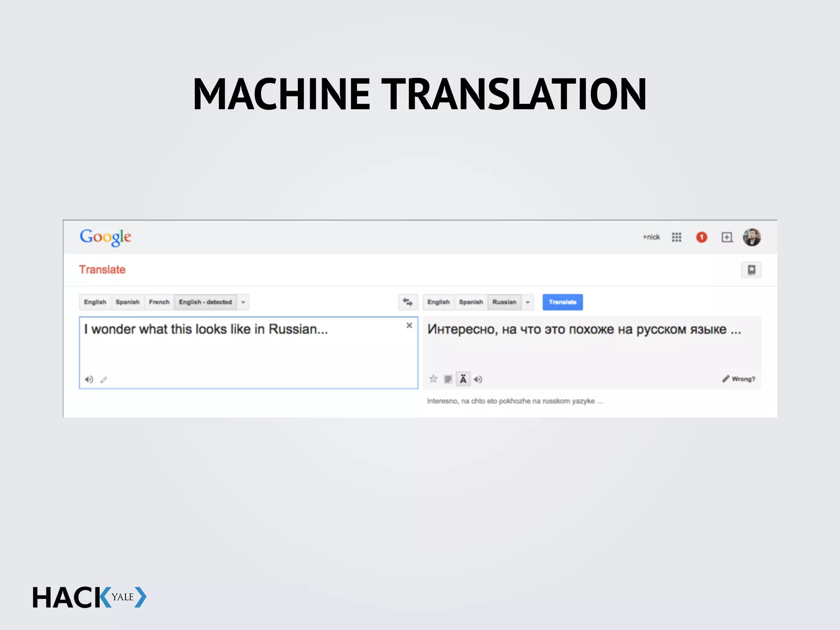This screenshot has width=840, height=630.
Task: Star the translation to save it
Action: 433,379
